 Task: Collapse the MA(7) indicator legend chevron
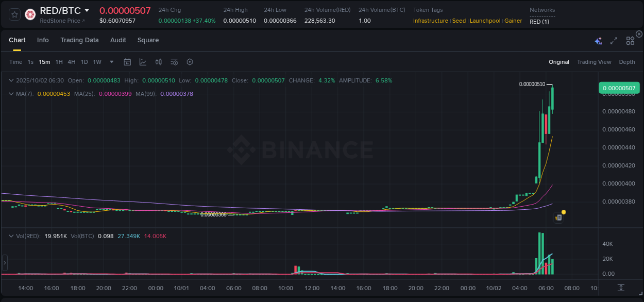[11, 94]
